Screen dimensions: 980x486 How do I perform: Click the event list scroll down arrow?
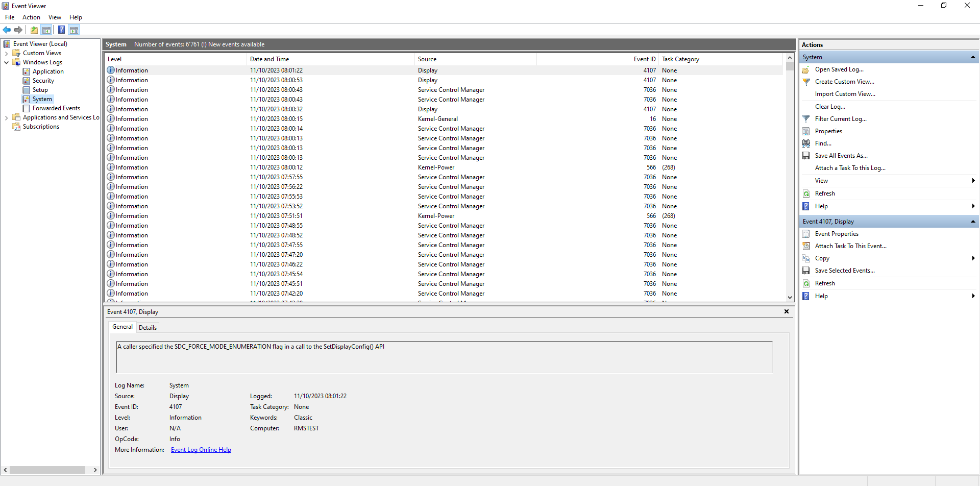point(790,297)
